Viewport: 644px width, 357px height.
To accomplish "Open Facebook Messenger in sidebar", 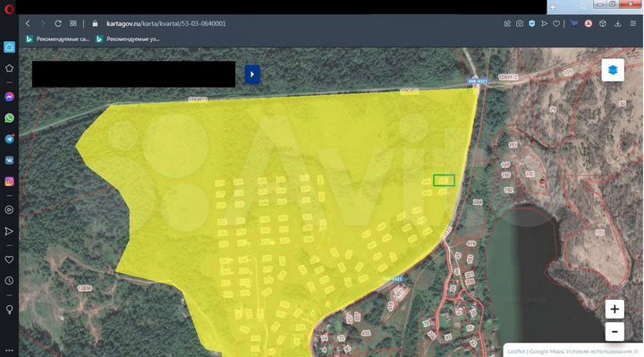I will (9, 97).
